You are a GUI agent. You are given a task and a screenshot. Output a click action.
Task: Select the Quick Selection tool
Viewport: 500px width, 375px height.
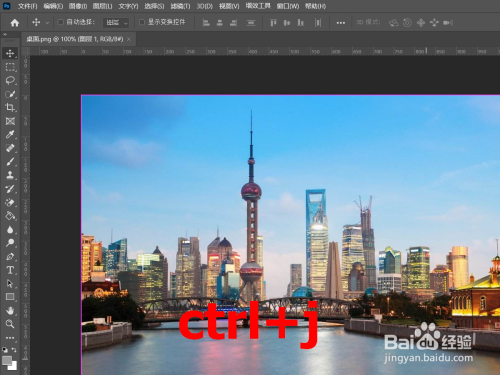[10, 94]
